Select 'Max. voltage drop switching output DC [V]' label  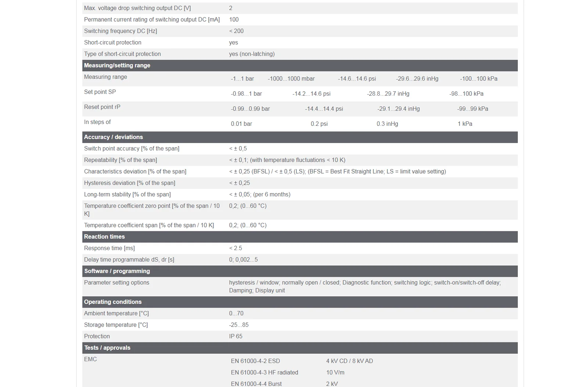pyautogui.click(x=137, y=8)
